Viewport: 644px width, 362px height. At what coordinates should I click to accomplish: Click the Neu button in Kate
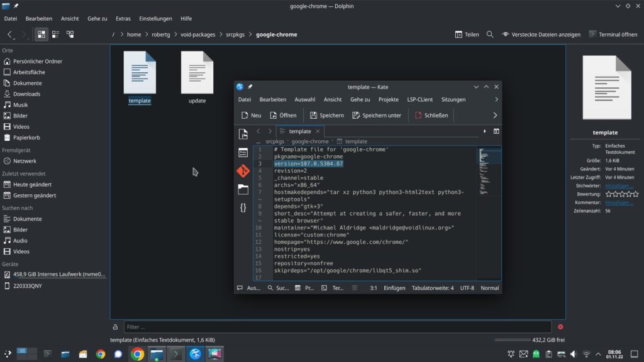(x=251, y=116)
